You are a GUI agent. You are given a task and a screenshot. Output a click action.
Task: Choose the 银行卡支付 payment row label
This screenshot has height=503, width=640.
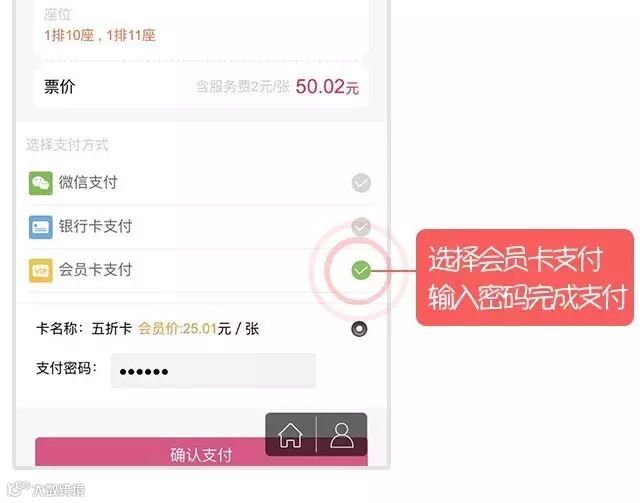[x=96, y=226]
